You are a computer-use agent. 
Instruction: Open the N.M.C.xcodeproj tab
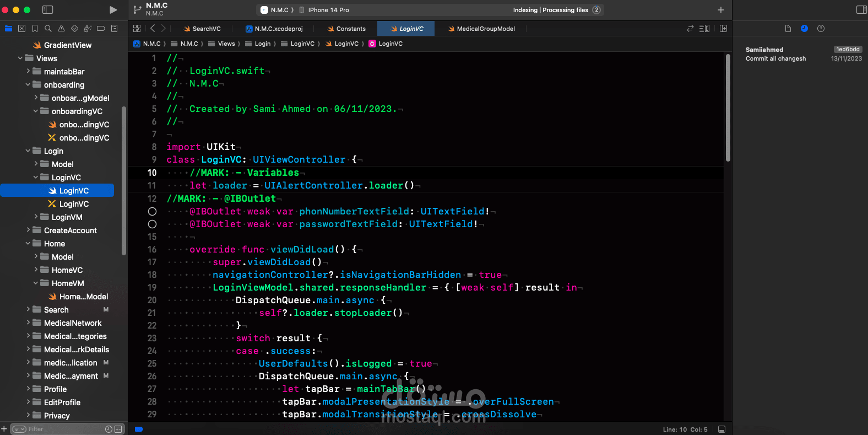tap(274, 29)
